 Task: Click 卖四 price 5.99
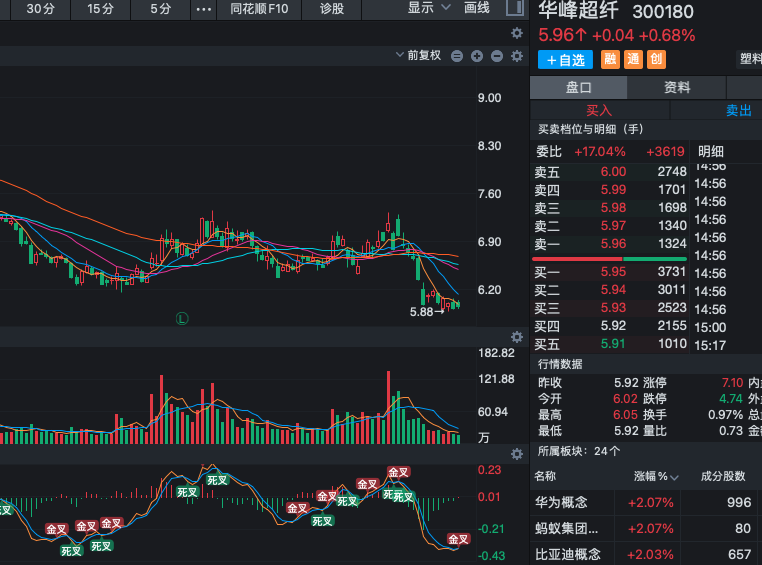coord(613,189)
